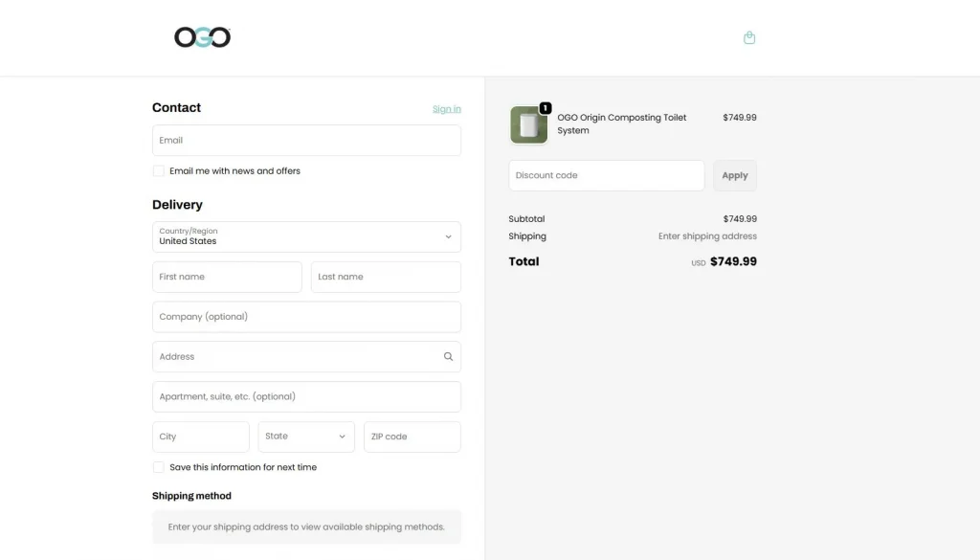
Task: Click the Country/Region chevron arrow
Action: (x=447, y=236)
